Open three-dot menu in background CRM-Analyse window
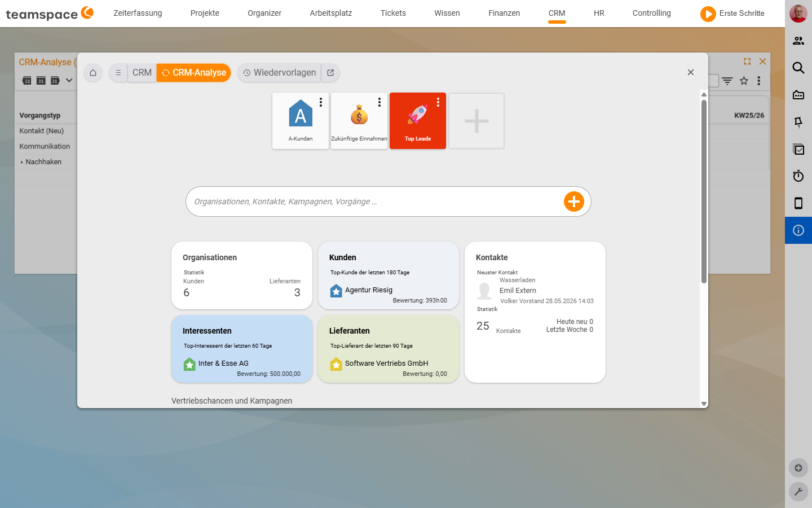This screenshot has height=508, width=812. point(759,81)
